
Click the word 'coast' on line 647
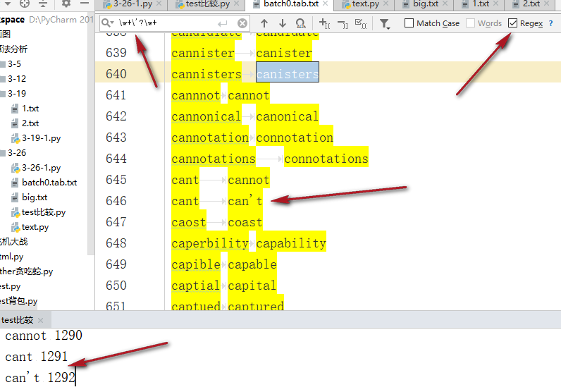tap(245, 222)
